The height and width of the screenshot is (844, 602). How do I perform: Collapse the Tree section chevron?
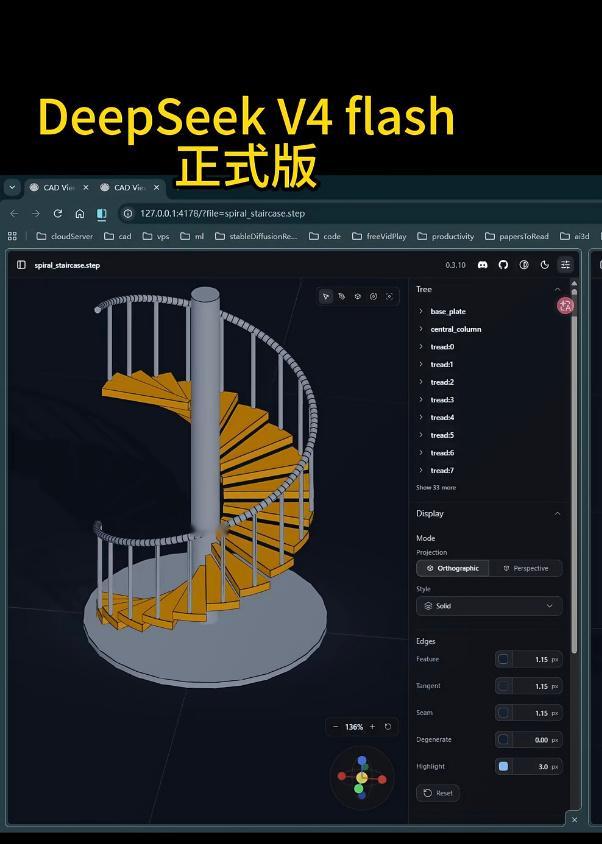(x=557, y=290)
